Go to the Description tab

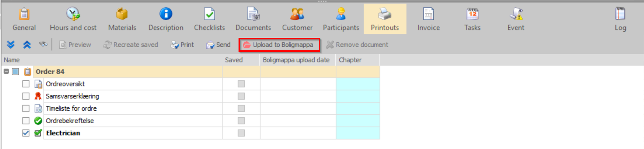[x=166, y=19]
